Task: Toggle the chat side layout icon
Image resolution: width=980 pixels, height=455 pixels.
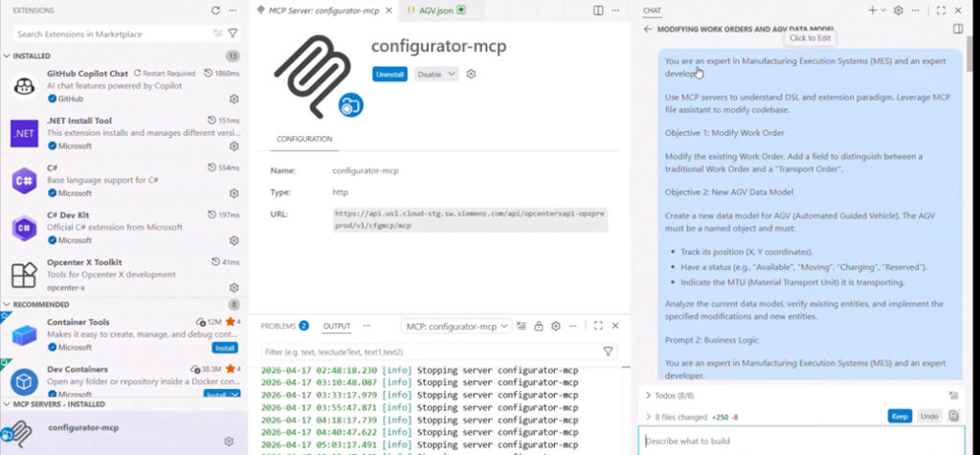Action: coord(958,29)
